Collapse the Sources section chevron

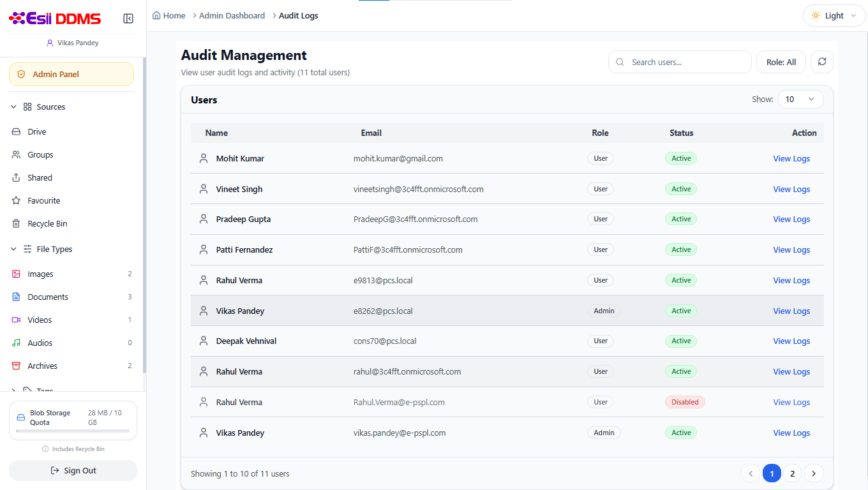[x=13, y=107]
